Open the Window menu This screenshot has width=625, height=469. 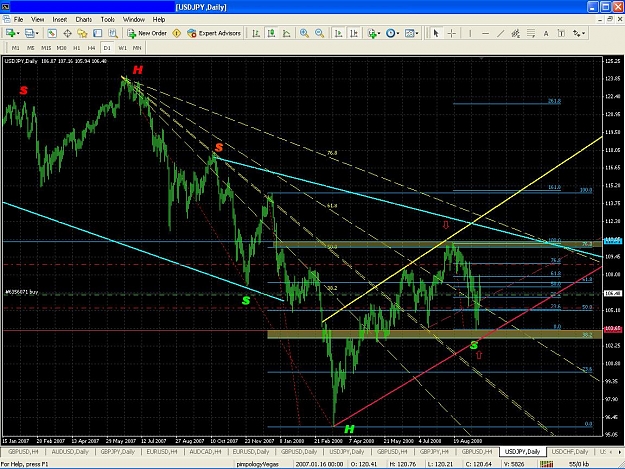coord(134,20)
